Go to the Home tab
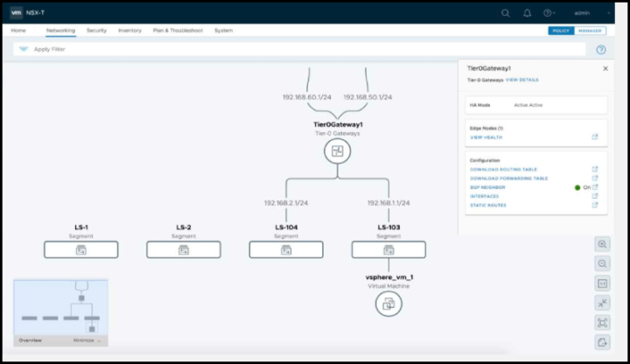 (18, 31)
